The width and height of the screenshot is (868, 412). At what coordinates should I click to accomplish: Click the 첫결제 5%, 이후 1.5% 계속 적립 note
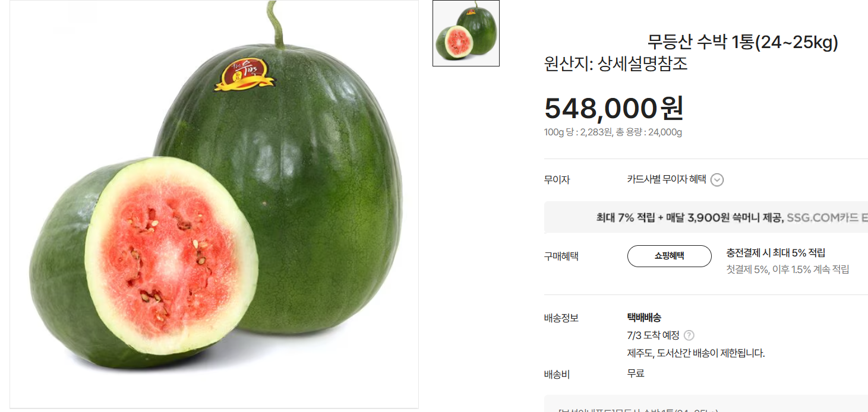click(787, 270)
